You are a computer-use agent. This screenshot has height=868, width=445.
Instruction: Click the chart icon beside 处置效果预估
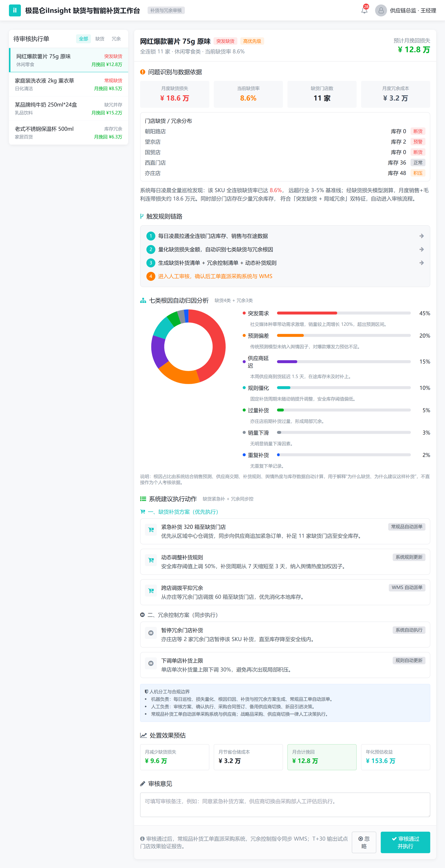143,735
